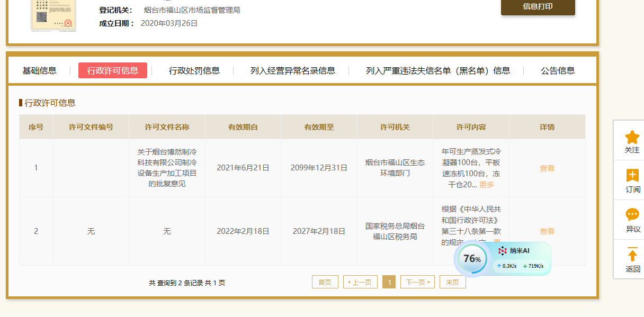Click the 许可文件编号 column header
Screen dimensions: 644x317
click(91, 127)
